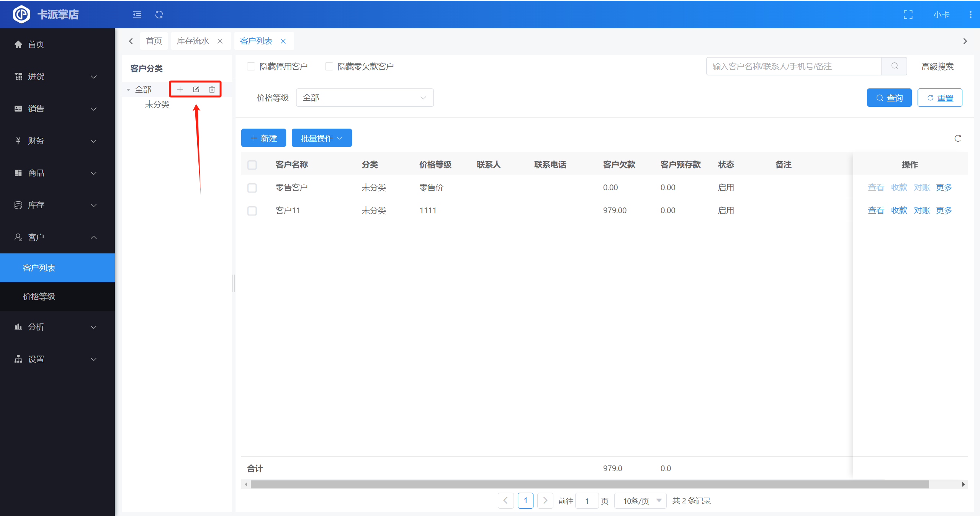This screenshot has height=516, width=980.
Task: Expand the 批量操作 dropdown button
Action: coord(321,138)
